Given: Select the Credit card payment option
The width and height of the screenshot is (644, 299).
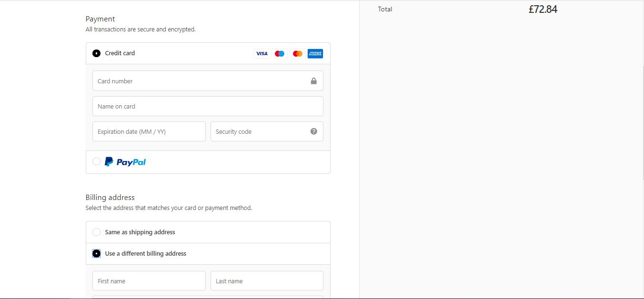Looking at the screenshot, I should coord(97,53).
